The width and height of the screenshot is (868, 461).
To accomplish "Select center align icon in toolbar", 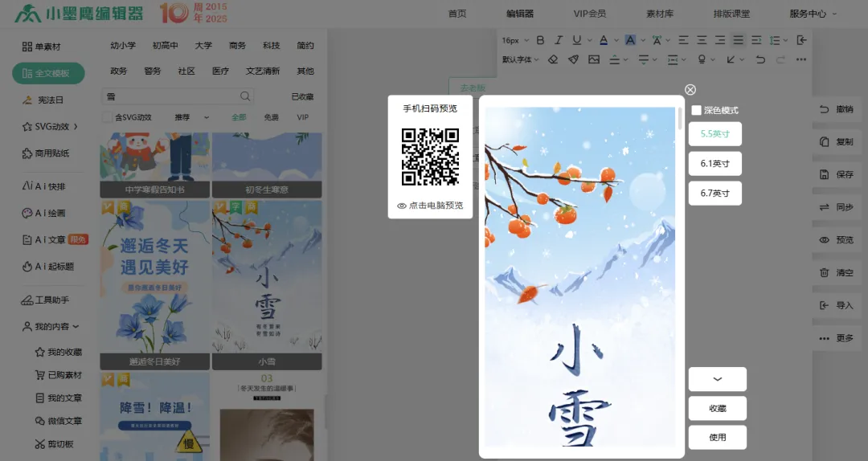I will point(702,40).
